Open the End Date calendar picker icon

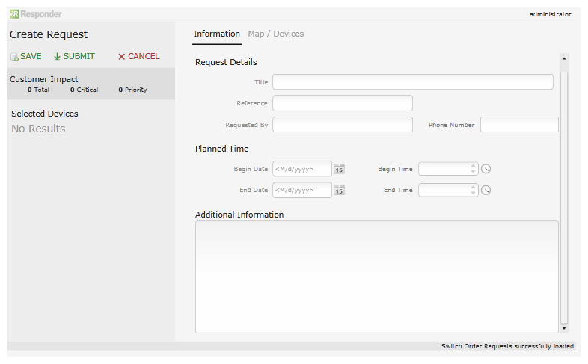(x=339, y=191)
